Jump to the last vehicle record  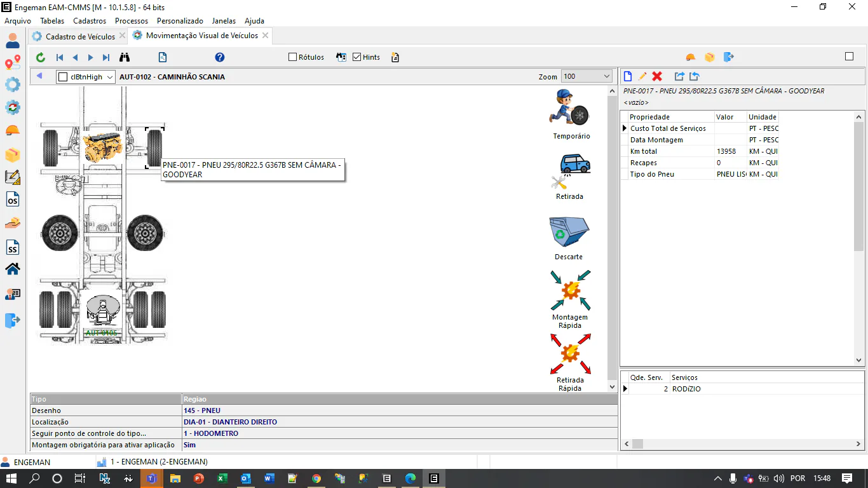tap(106, 57)
